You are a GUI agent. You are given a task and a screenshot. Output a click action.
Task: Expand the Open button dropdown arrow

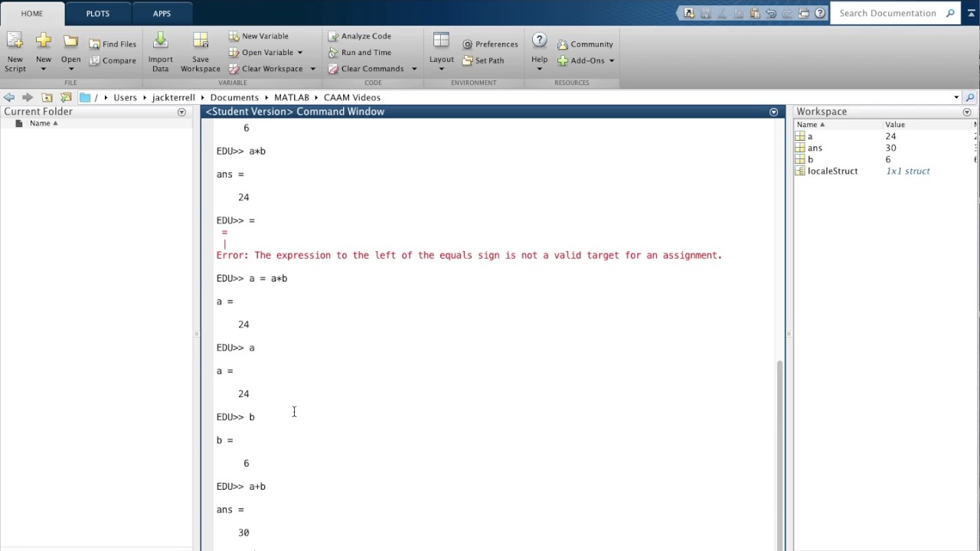click(x=70, y=69)
